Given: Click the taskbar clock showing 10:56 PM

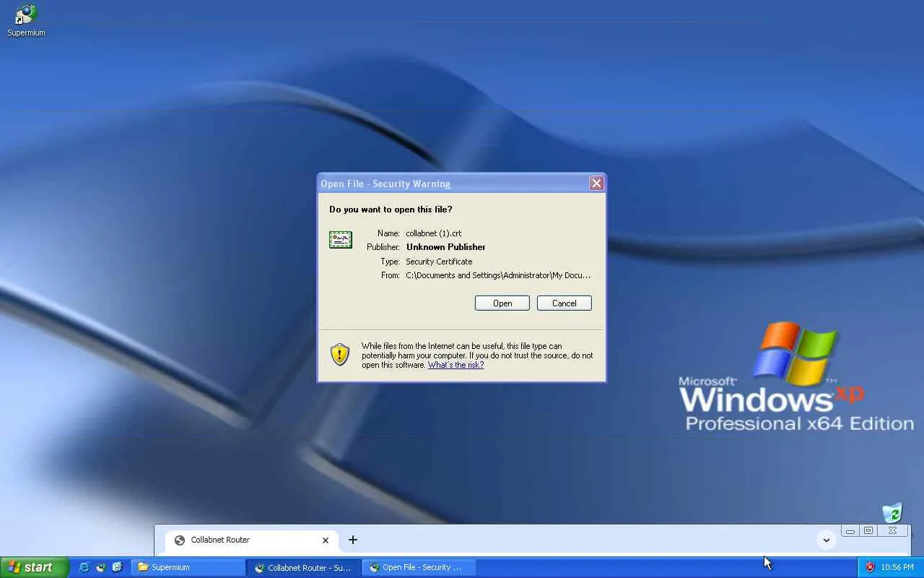Looking at the screenshot, I should coord(897,567).
